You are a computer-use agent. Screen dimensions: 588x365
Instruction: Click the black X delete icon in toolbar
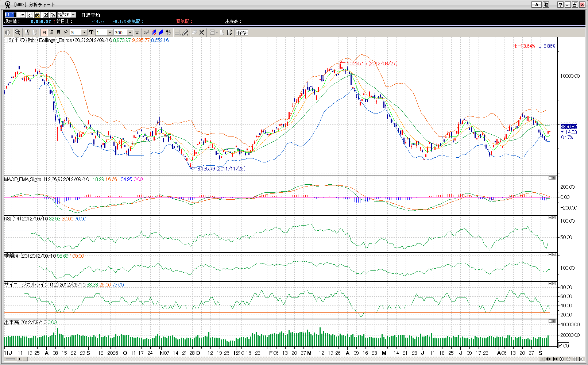tap(202, 32)
